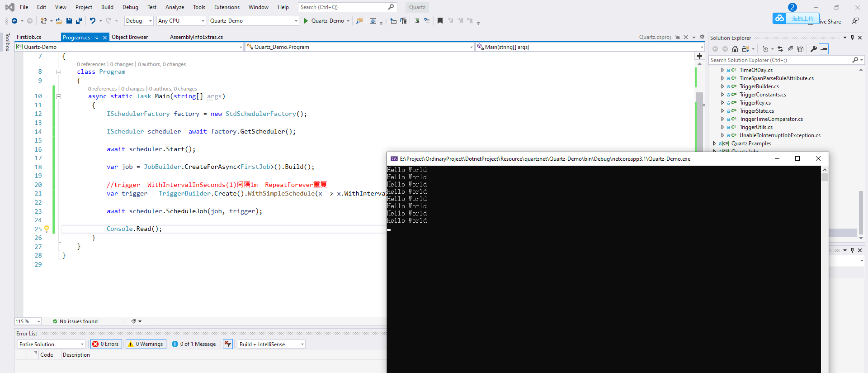Screen dimensions: 868x373
Task: Click the console window vertical scrollbar thumb
Action: pos(825,177)
